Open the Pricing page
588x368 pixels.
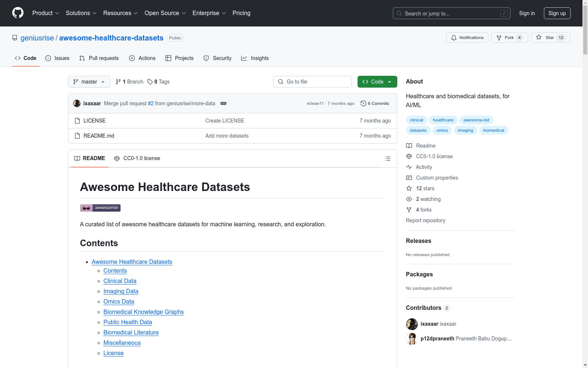pyautogui.click(x=241, y=13)
